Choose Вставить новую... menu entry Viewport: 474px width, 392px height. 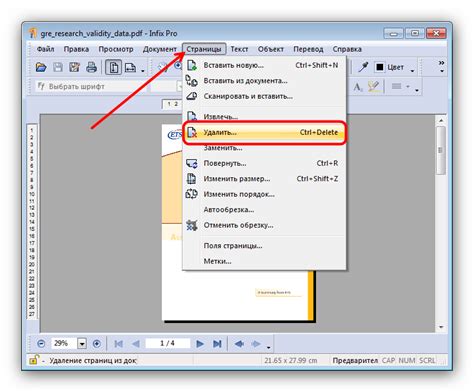264,65
